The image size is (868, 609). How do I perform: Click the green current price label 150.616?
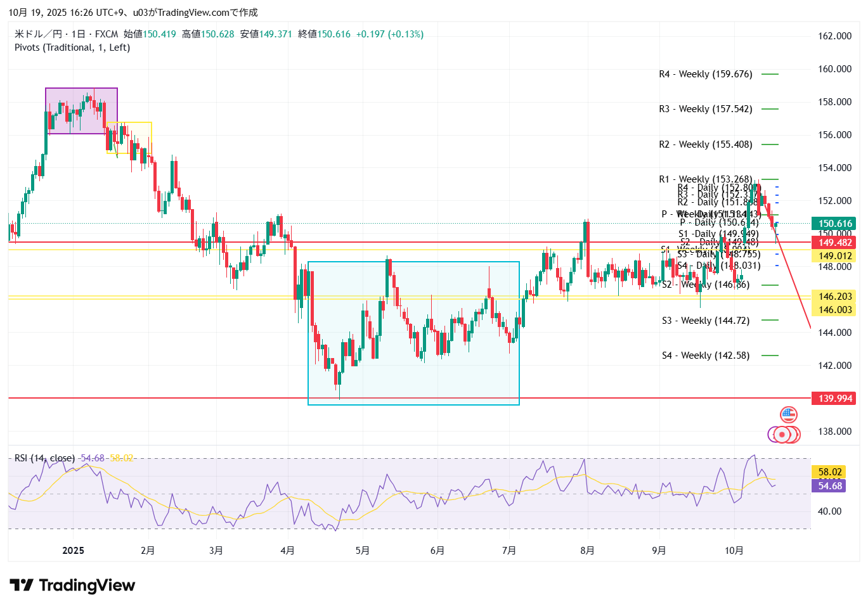click(x=834, y=224)
